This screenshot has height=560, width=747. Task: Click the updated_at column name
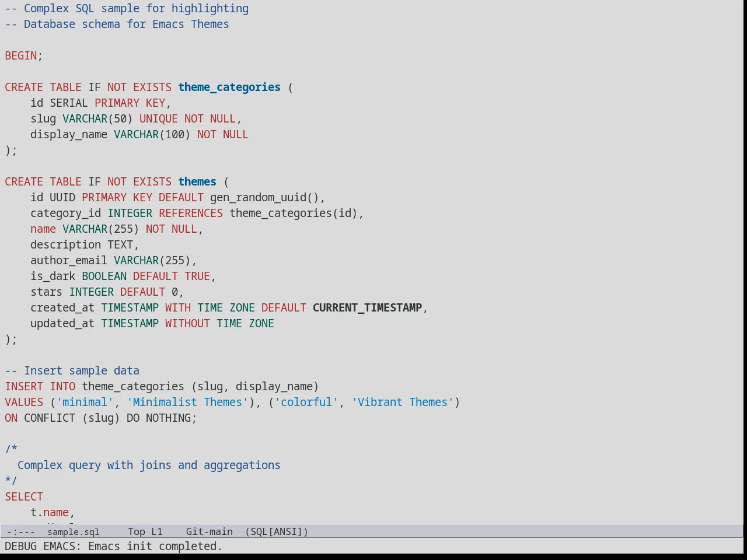coord(62,324)
